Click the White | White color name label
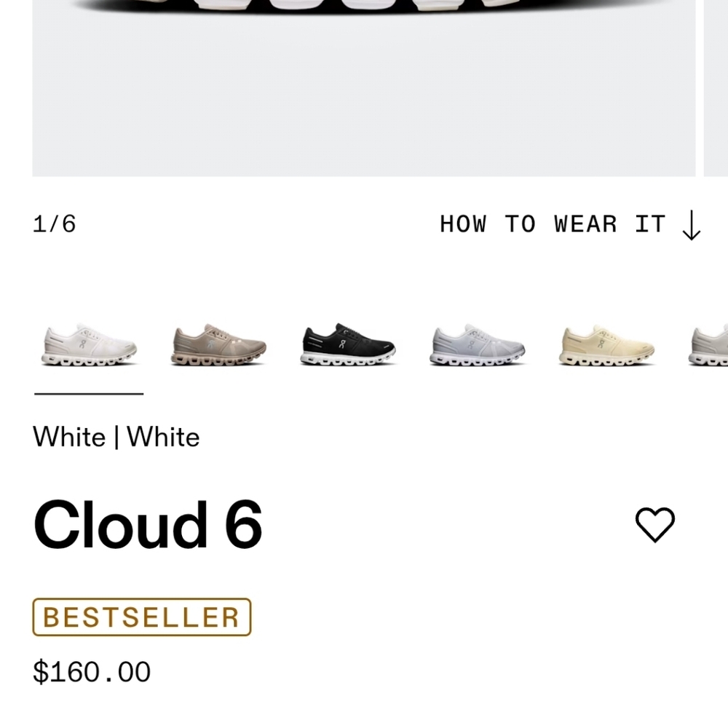This screenshot has height=728, width=728. click(116, 437)
